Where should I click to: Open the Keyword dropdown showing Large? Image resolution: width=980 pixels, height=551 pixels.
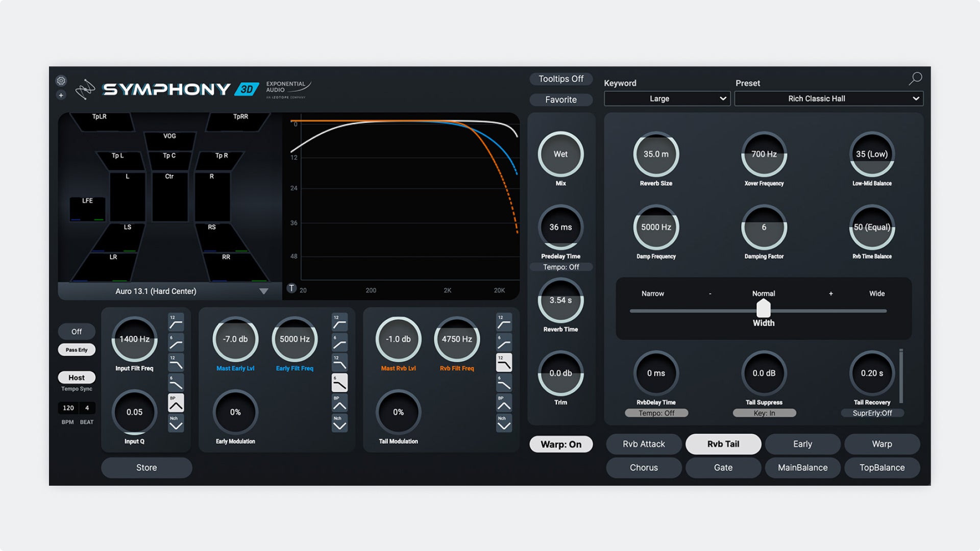point(667,98)
